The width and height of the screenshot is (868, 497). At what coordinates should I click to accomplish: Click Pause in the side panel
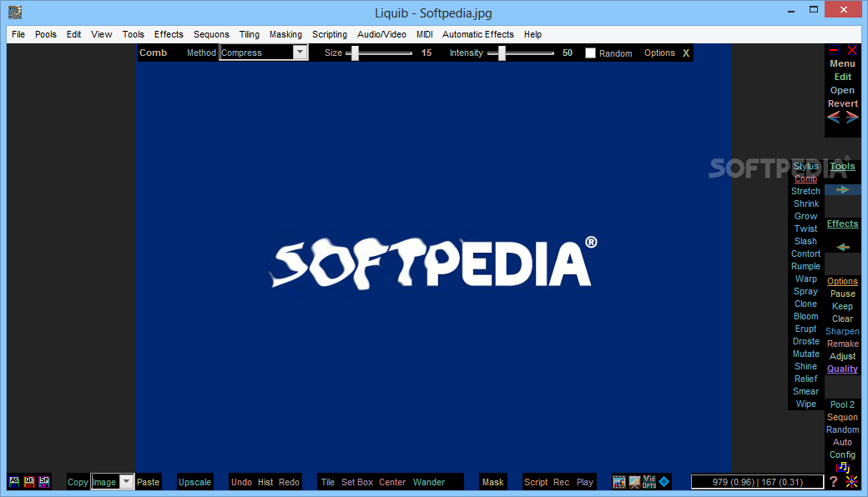coord(842,294)
